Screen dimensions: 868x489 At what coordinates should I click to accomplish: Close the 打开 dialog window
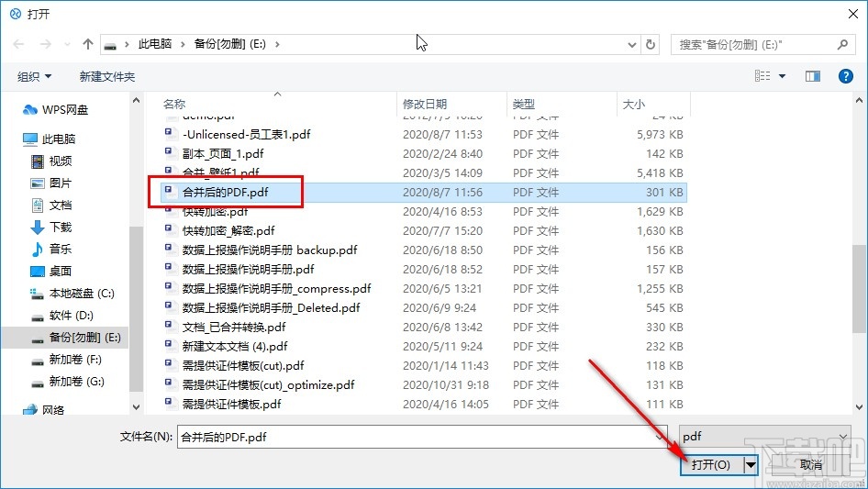[x=853, y=14]
